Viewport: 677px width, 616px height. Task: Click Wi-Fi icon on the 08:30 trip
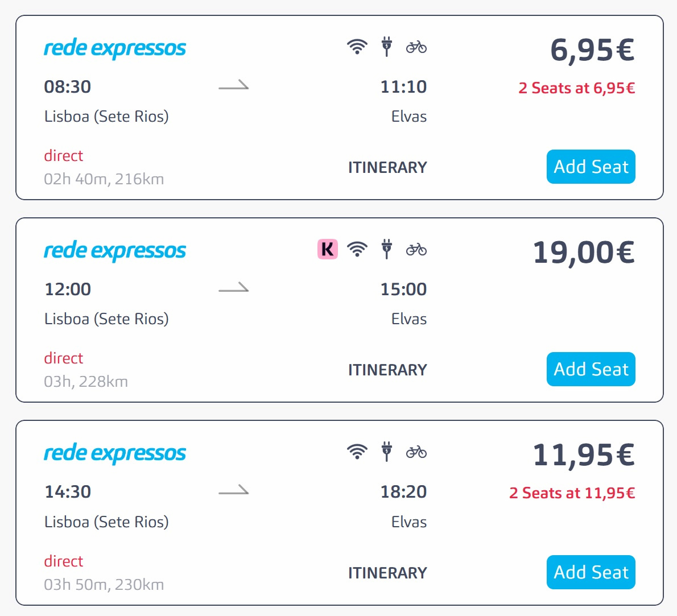[357, 47]
